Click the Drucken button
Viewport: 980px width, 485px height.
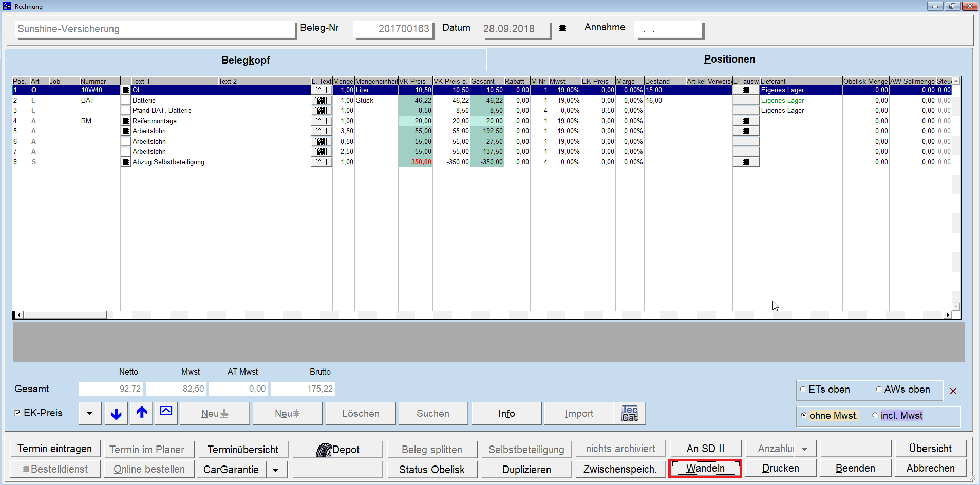(x=781, y=468)
